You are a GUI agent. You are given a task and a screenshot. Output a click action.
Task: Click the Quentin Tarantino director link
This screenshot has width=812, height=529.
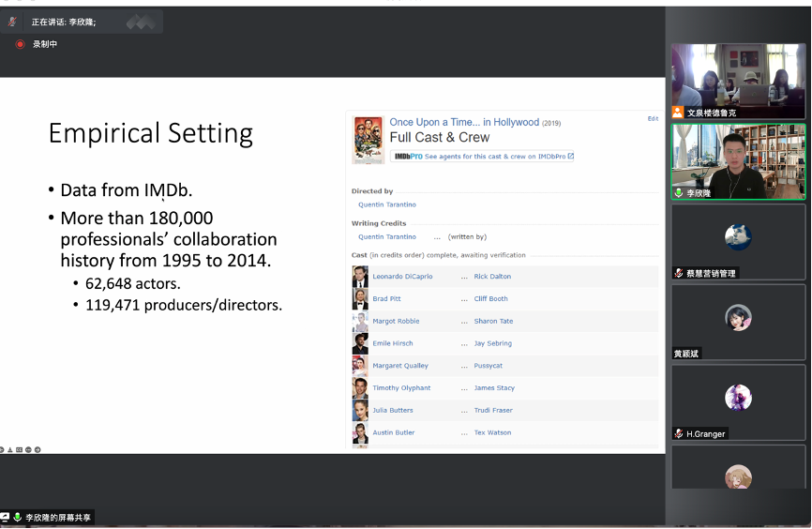pos(386,204)
